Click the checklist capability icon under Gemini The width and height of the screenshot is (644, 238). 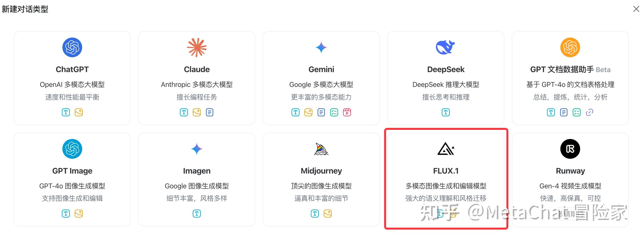[x=334, y=112]
